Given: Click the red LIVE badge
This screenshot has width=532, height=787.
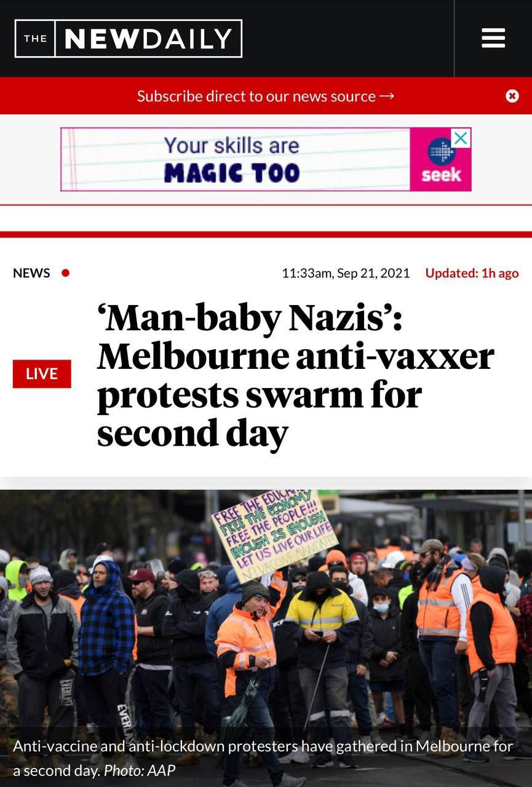Looking at the screenshot, I should tap(42, 374).
